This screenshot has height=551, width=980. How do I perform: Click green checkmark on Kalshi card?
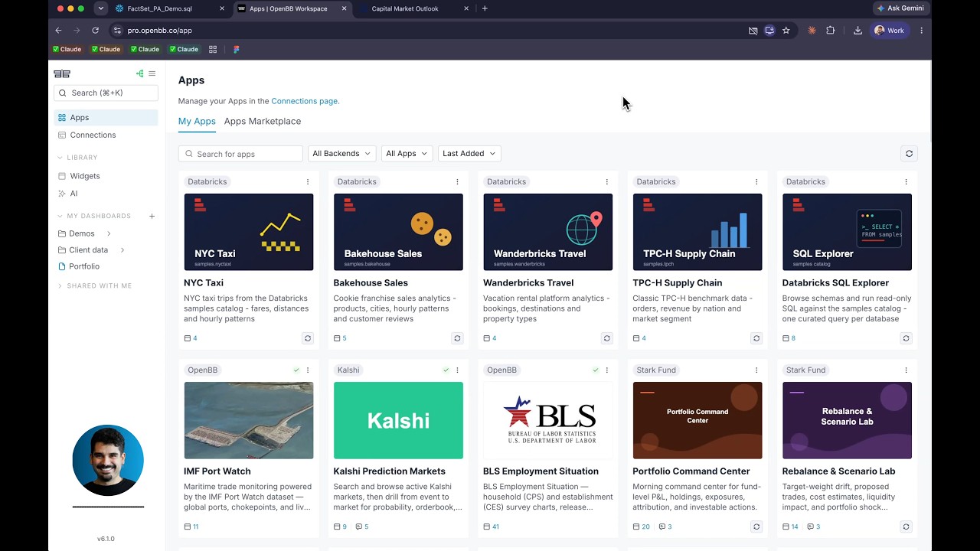click(x=446, y=370)
